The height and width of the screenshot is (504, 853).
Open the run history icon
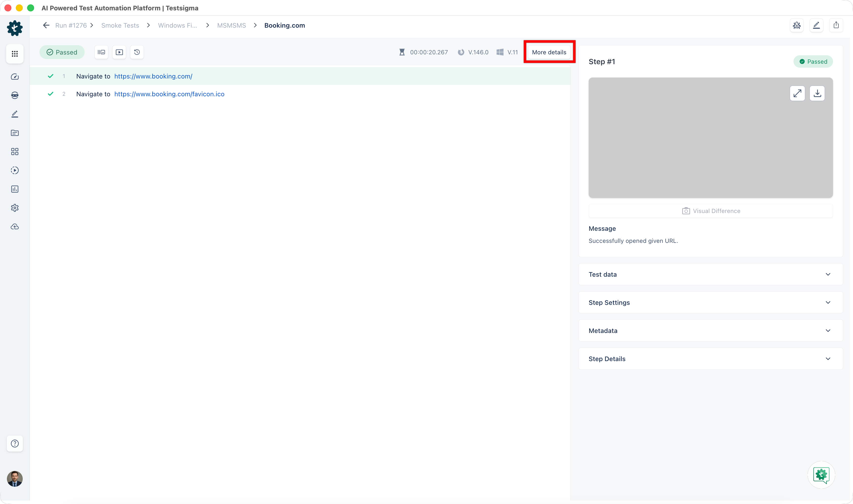point(137,52)
